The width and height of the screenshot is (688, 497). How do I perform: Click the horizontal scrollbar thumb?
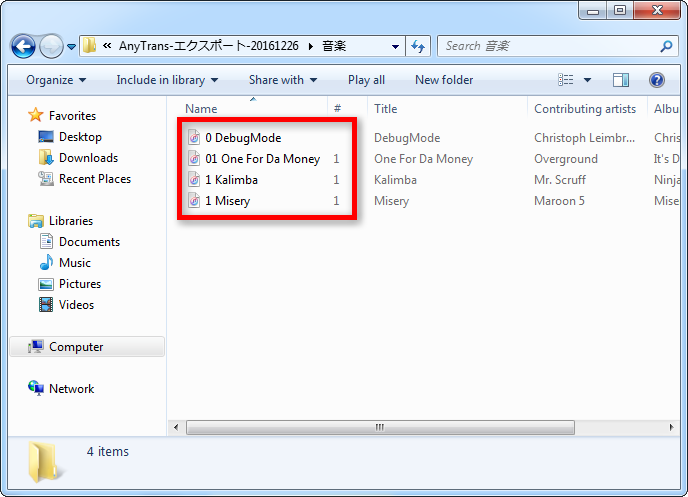click(380, 427)
